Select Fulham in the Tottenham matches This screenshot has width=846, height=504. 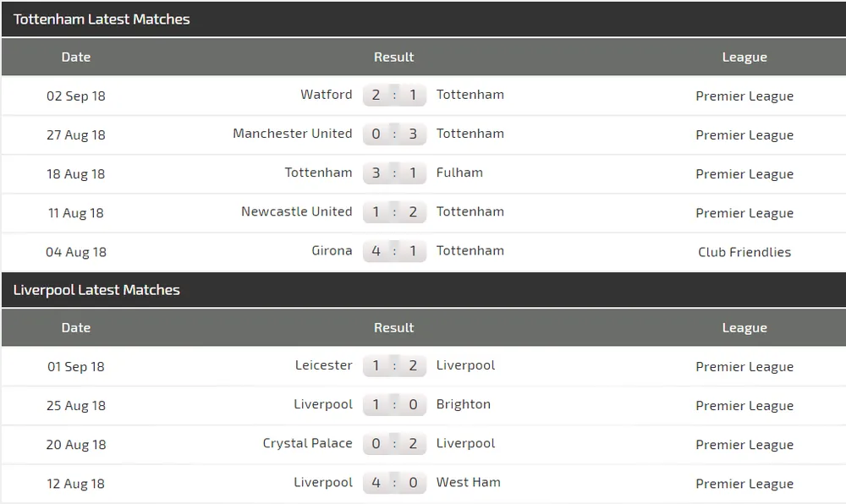pos(459,173)
